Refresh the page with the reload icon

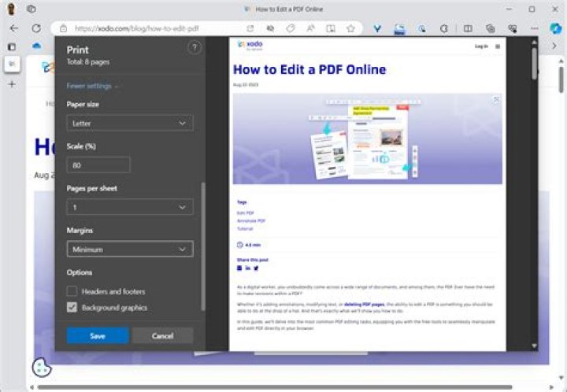[36, 28]
